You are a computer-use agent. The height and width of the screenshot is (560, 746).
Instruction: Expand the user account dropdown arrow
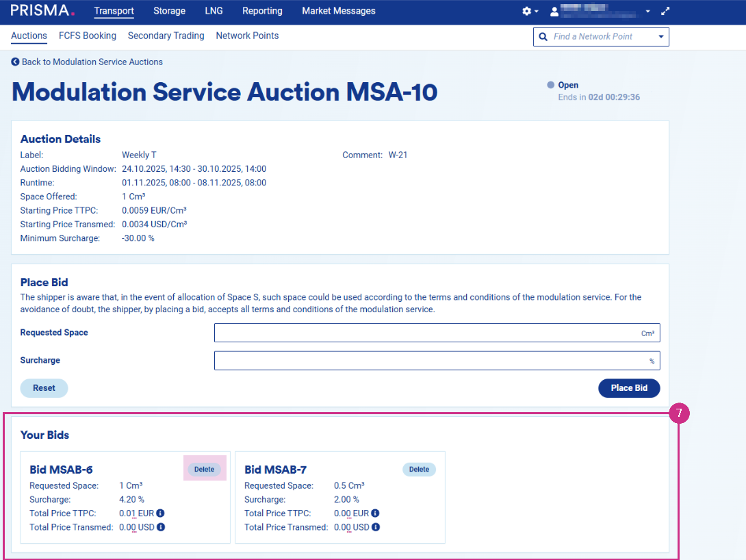(647, 12)
